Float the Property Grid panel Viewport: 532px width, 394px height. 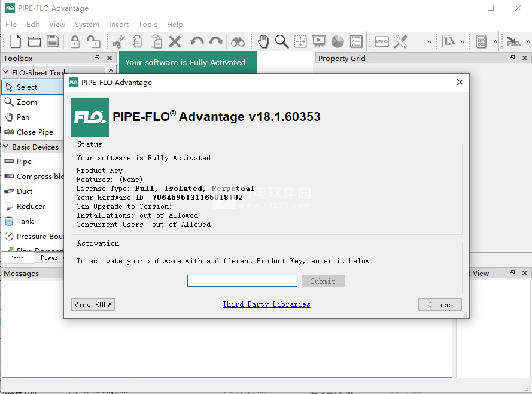click(x=512, y=58)
